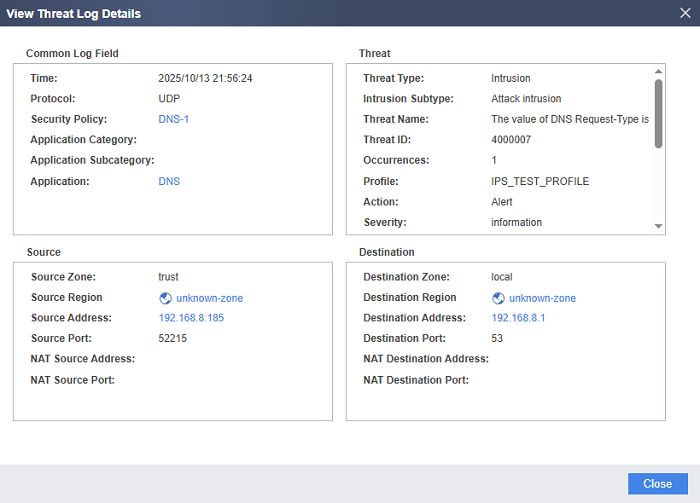Click the blue Close button
The image size is (700, 503).
[x=657, y=484]
